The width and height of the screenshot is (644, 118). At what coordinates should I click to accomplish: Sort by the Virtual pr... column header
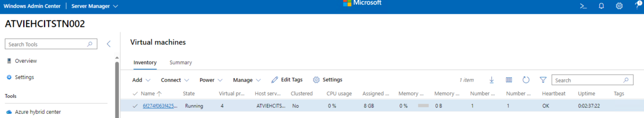[x=232, y=93]
